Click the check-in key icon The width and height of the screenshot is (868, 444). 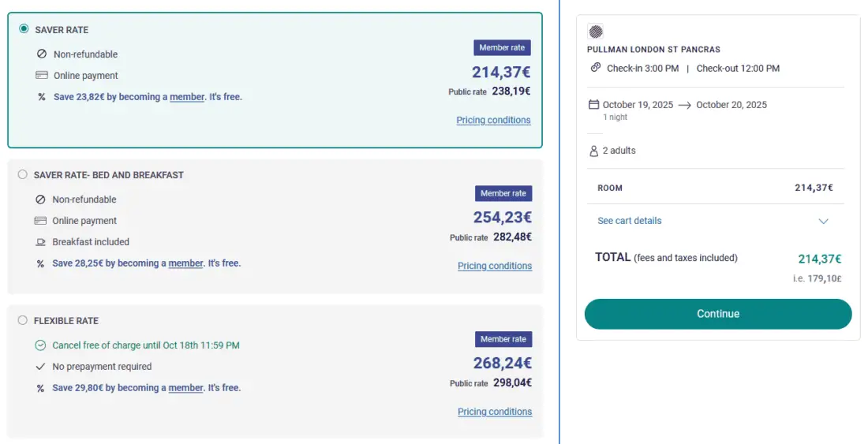[596, 68]
